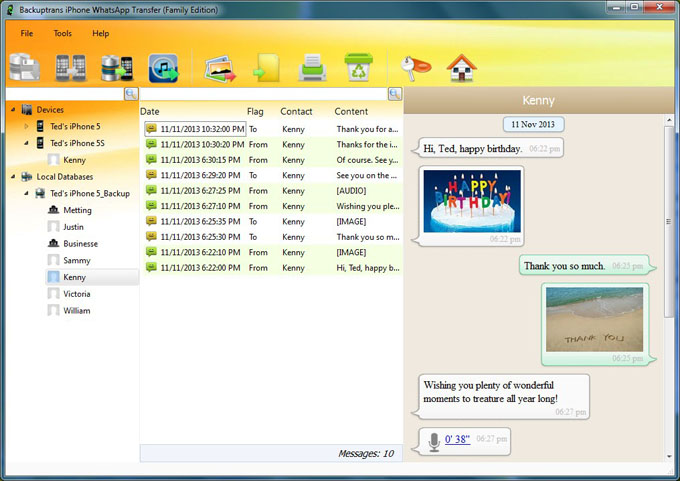Select Ted's iPhone 5 in Devices

tap(75, 126)
